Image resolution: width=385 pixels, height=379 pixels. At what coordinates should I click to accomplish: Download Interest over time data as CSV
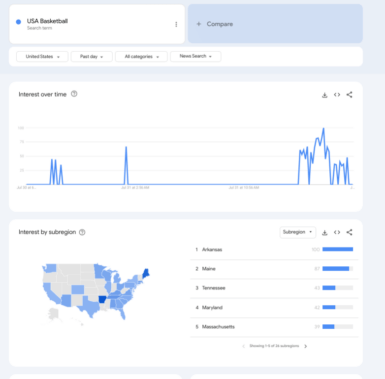(x=325, y=95)
